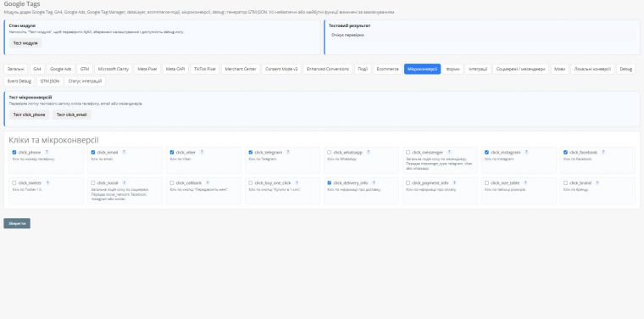644x319 pixels.
Task: Uncheck the click_instagram checkbox
Action: (486, 153)
